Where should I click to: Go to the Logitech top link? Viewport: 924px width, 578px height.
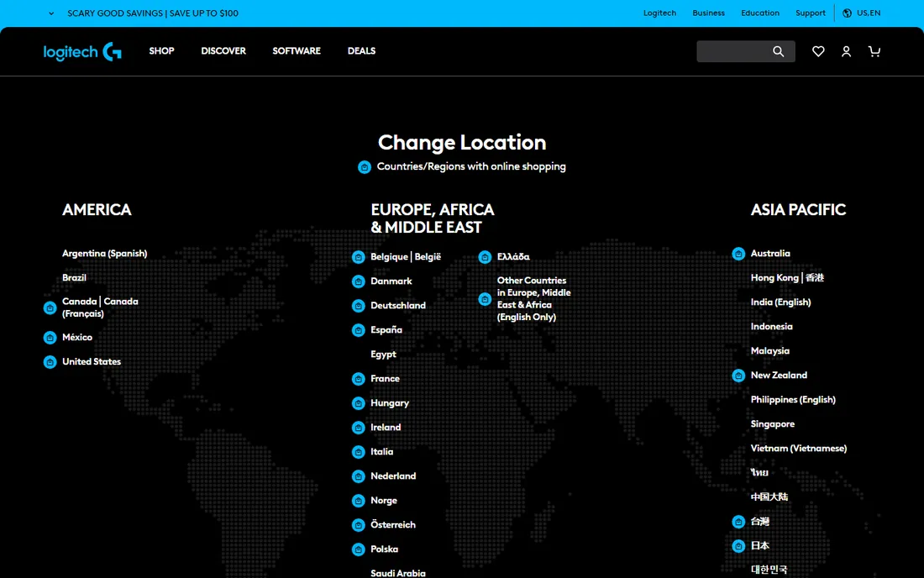pyautogui.click(x=659, y=13)
